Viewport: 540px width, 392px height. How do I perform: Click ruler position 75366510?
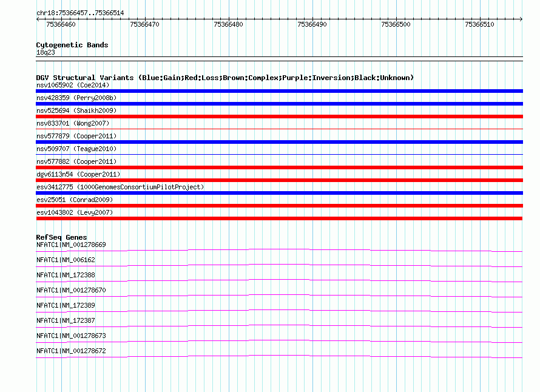479,24
